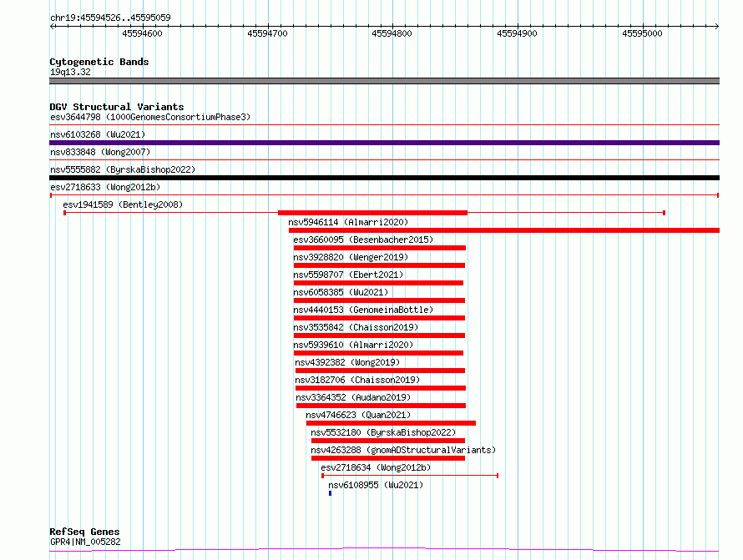Click esv2718634 (Wong2012b) label
This screenshot has width=743, height=560.
click(376, 467)
